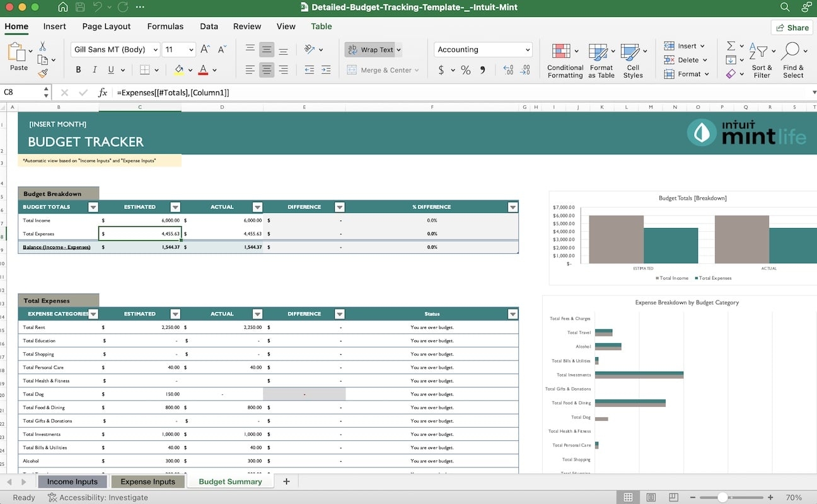Click the insert function fx icon
The height and width of the screenshot is (504, 817).
(103, 93)
